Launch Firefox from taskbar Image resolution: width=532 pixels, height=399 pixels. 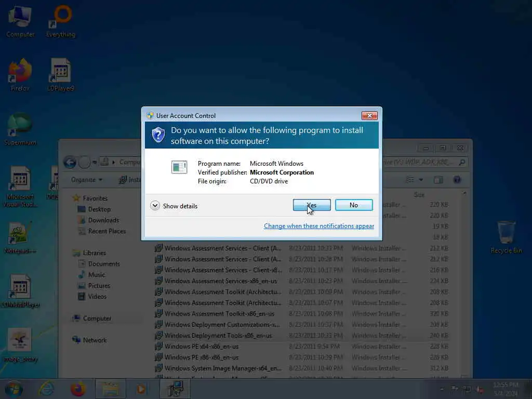(78, 389)
